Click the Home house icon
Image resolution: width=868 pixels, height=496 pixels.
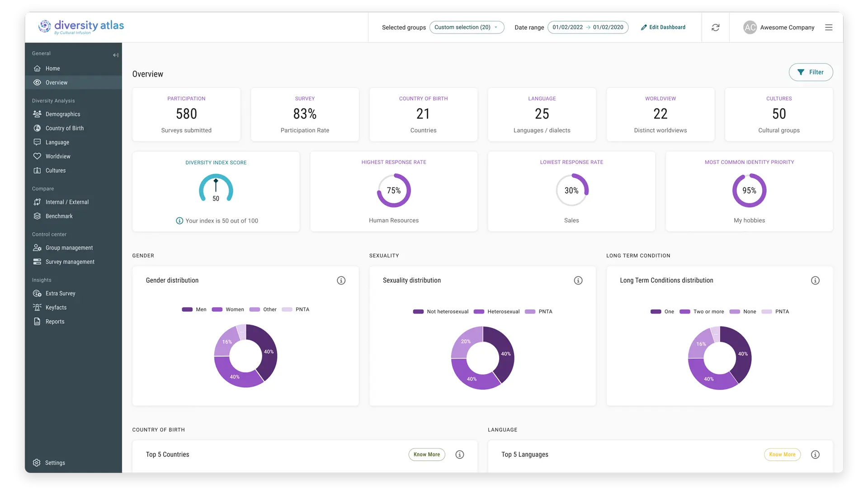coord(37,69)
